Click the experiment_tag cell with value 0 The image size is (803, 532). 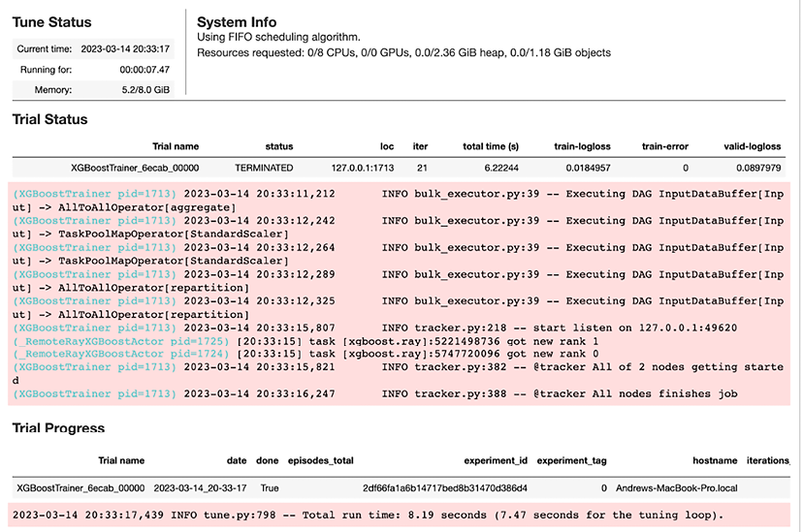[x=604, y=488]
